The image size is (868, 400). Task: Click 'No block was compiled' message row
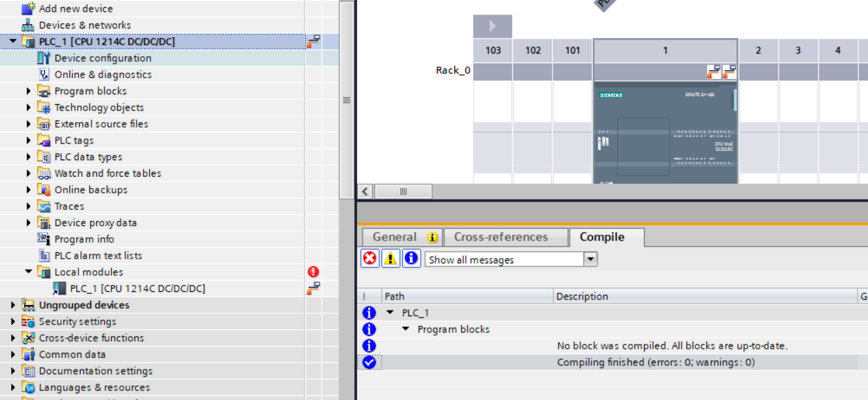[x=612, y=346]
